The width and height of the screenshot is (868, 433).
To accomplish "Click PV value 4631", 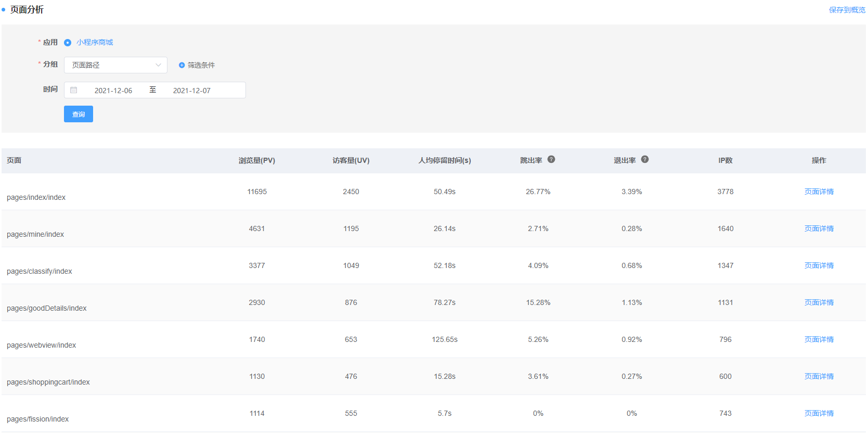I will click(257, 228).
